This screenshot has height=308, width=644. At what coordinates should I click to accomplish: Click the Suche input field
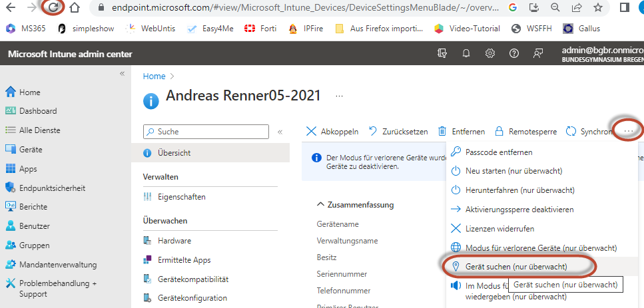[206, 132]
